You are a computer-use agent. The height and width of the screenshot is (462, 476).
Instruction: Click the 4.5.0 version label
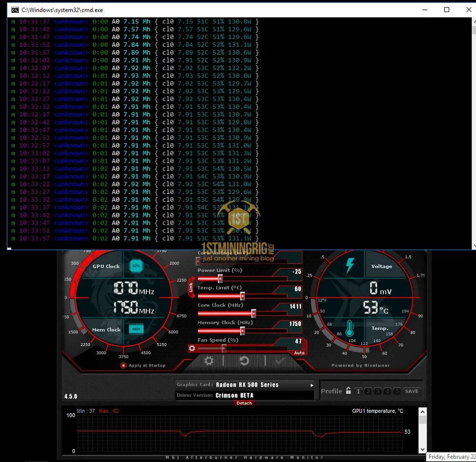[71, 396]
